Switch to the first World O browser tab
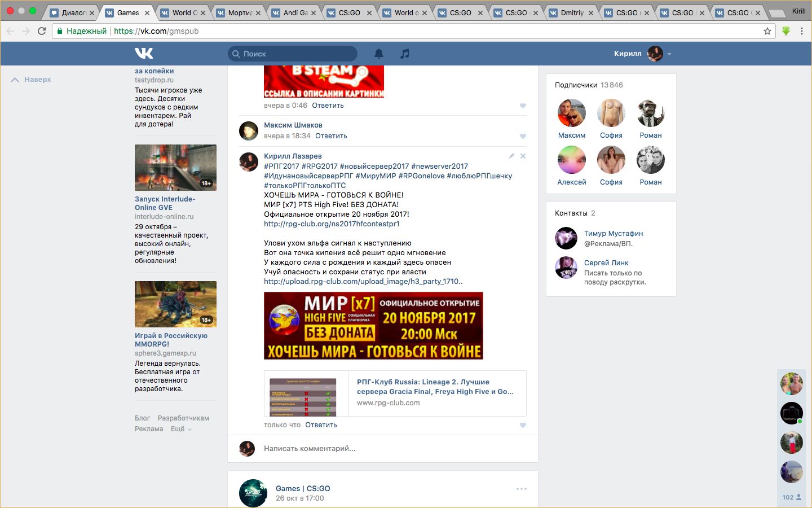This screenshot has width=812, height=508. pyautogui.click(x=184, y=12)
